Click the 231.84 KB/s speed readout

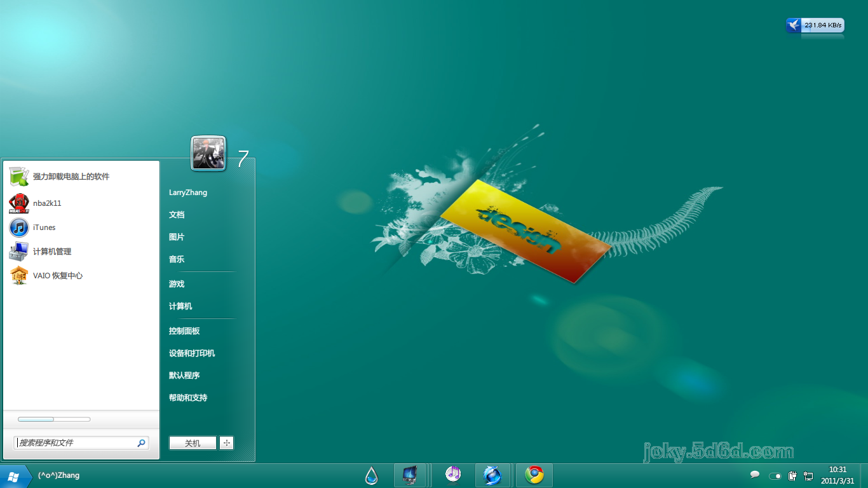pyautogui.click(x=823, y=25)
